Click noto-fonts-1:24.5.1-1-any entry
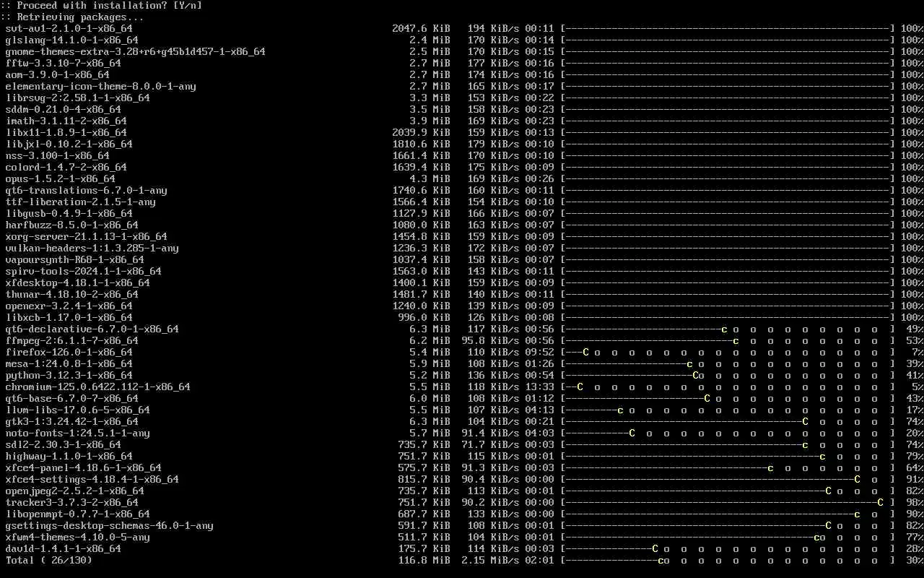The image size is (924, 578). (78, 433)
